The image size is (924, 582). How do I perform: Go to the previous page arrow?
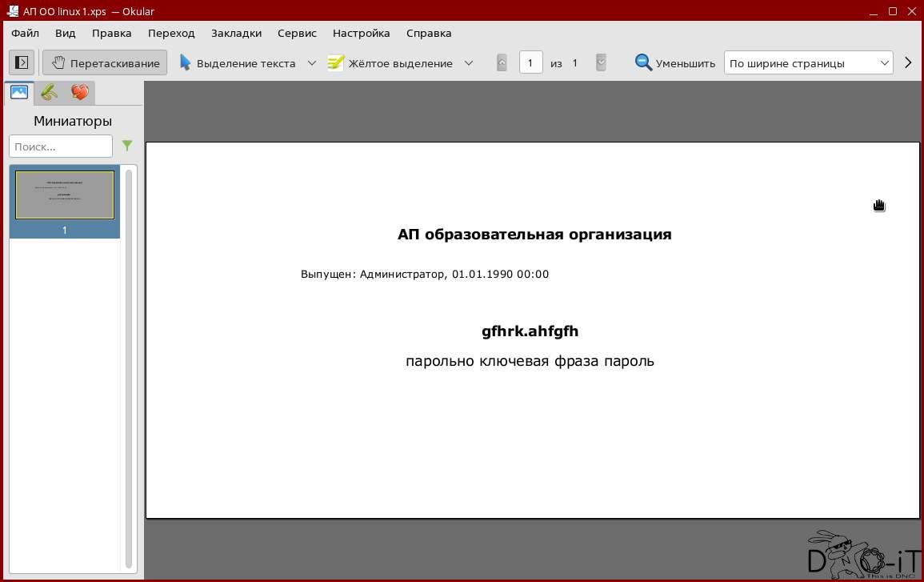pyautogui.click(x=502, y=63)
